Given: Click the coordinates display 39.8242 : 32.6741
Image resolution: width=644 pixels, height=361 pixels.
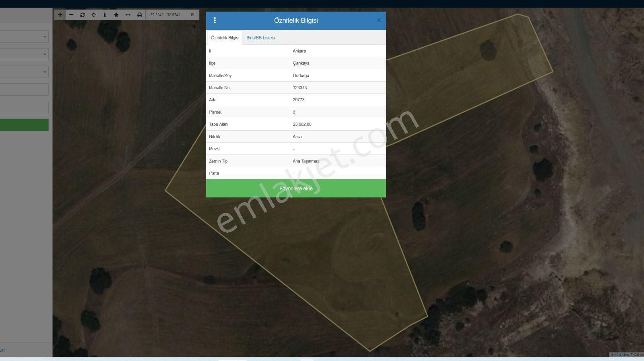Looking at the screenshot, I should [x=165, y=15].
